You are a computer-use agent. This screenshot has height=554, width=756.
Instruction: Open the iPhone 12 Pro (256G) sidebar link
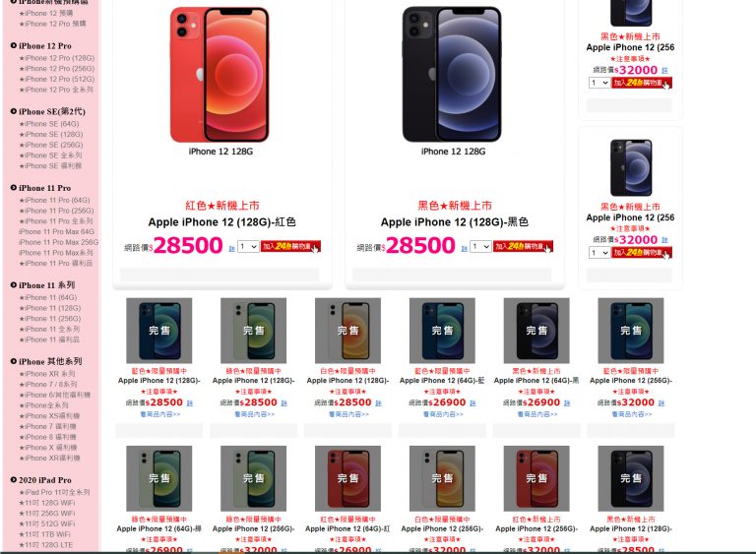point(57,69)
